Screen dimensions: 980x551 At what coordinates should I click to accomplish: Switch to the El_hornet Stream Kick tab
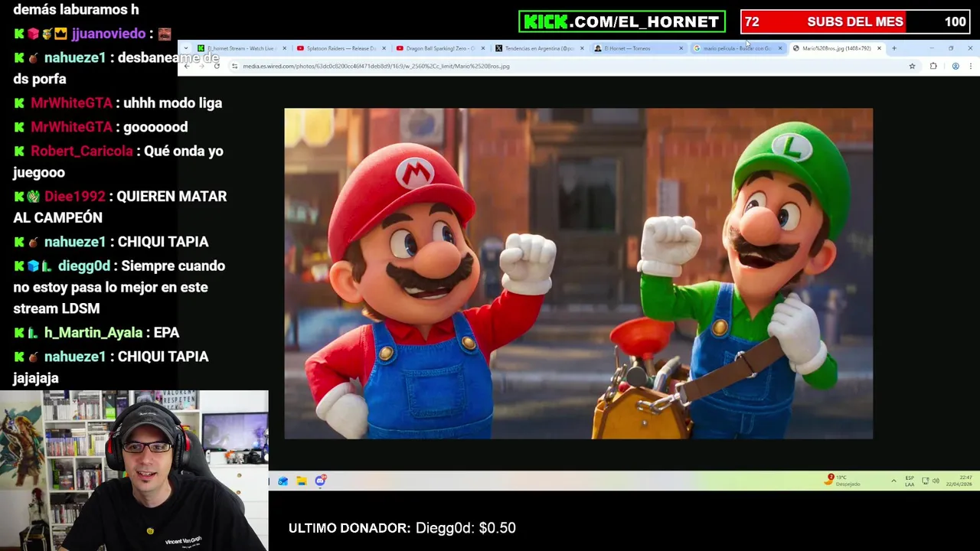240,48
